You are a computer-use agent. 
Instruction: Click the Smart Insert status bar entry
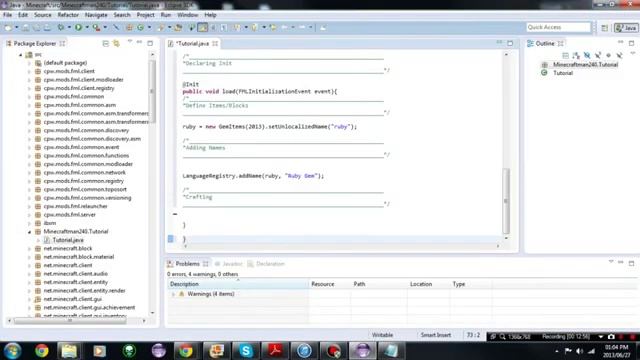[x=436, y=335]
